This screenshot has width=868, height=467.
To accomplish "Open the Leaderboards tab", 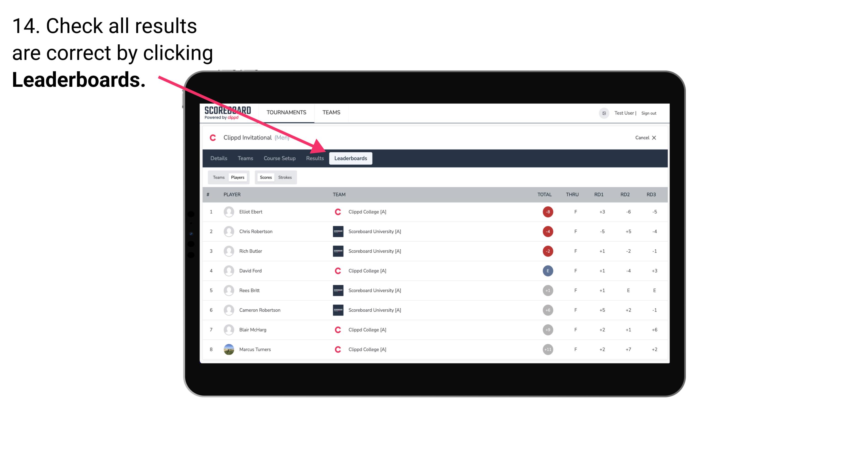I will point(351,159).
